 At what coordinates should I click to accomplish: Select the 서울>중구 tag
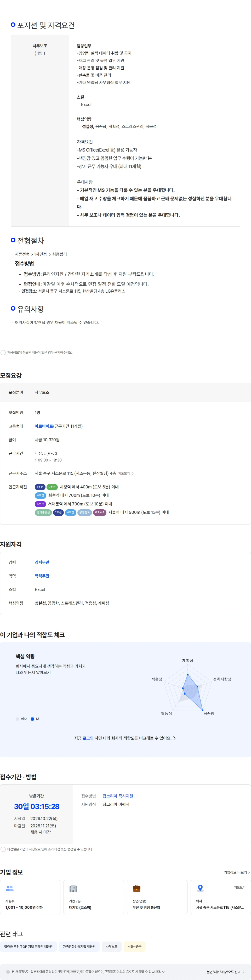pos(134,946)
